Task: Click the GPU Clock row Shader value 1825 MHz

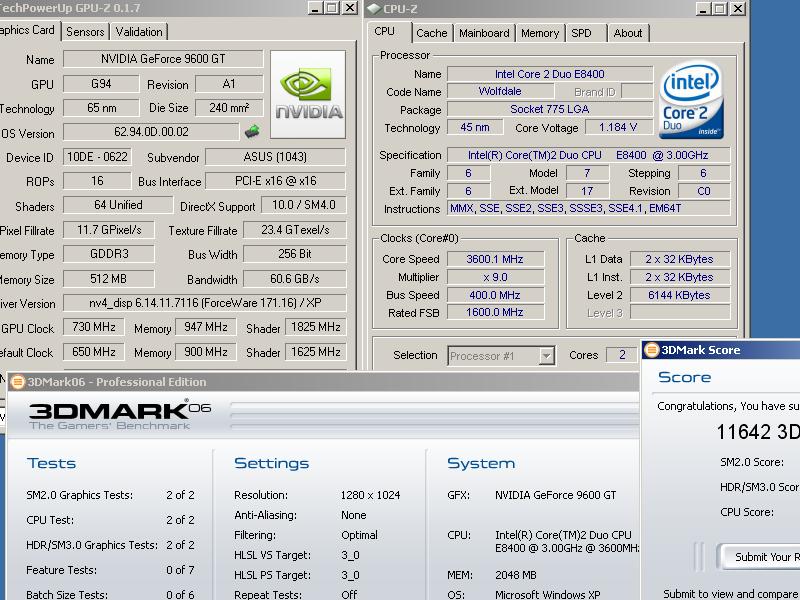Action: point(315,327)
